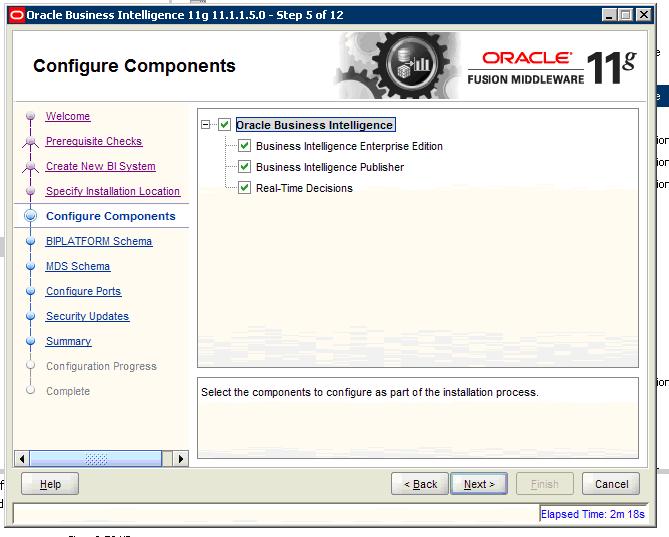Return to Create New BI System step
This screenshot has height=537, width=669.
pos(101,166)
